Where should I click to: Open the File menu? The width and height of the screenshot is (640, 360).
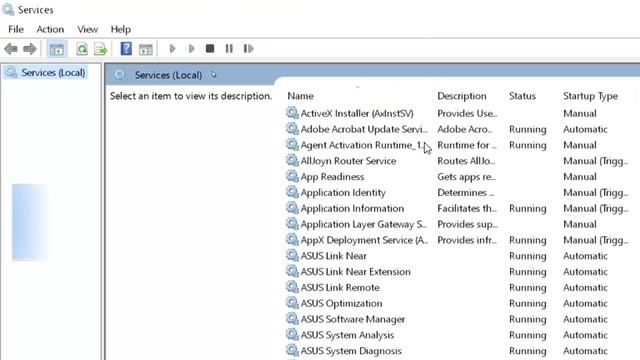[x=16, y=29]
